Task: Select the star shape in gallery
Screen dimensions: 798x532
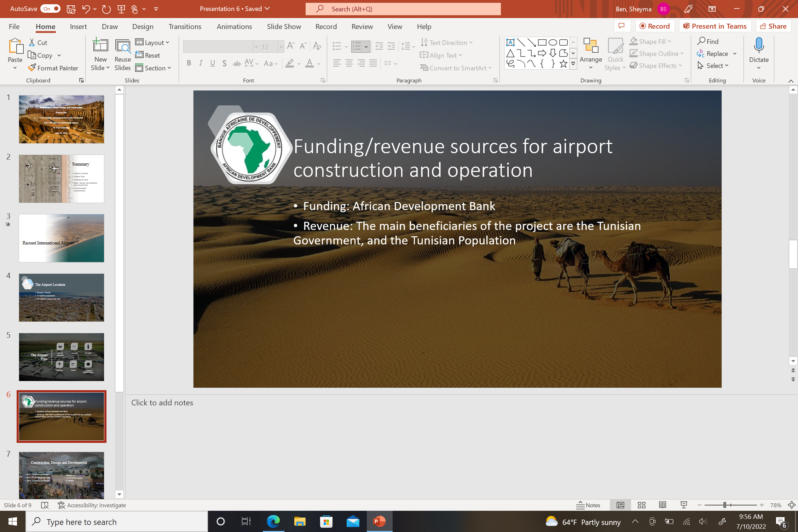Action: coord(563,64)
